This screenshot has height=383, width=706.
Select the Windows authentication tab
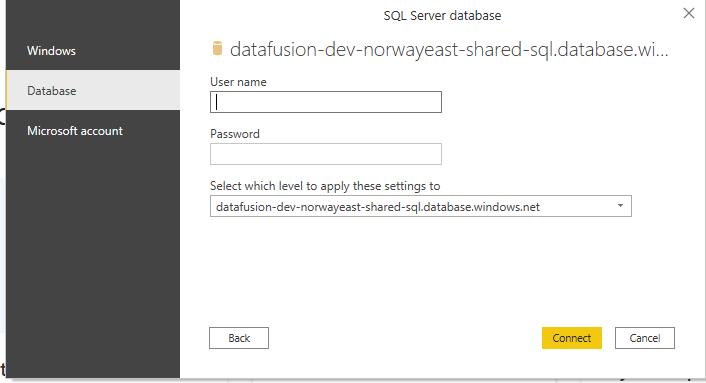click(x=93, y=51)
